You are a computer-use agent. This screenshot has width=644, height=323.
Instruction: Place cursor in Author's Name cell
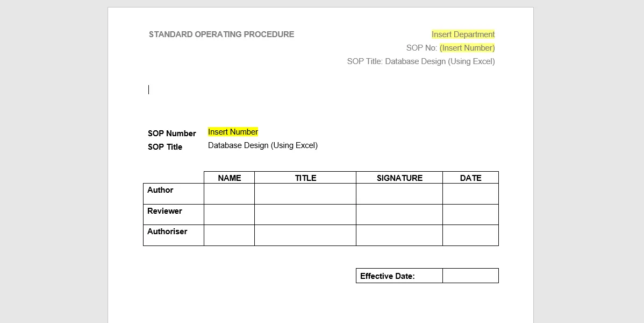(x=229, y=194)
